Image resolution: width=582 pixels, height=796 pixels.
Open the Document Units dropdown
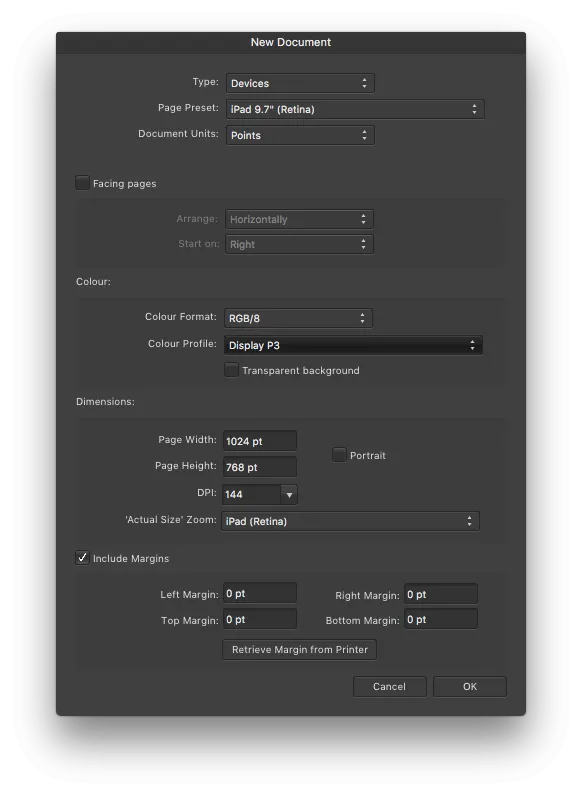[300, 135]
